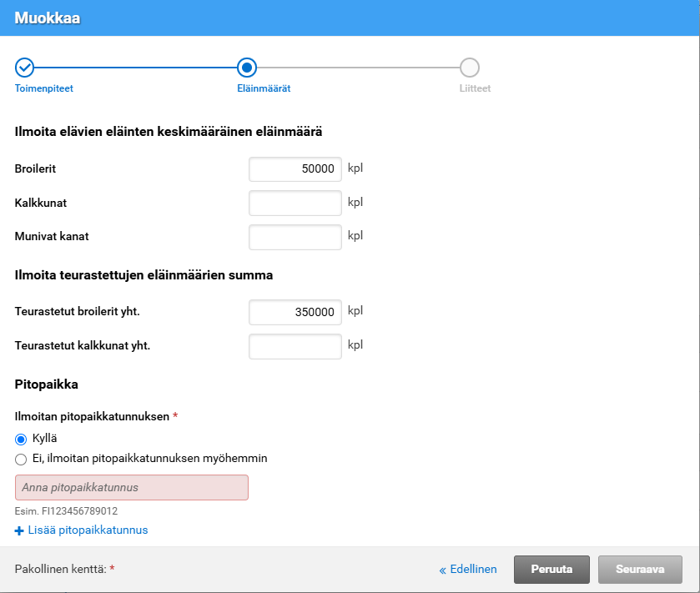Open the Toimenpiteet step label

point(49,88)
